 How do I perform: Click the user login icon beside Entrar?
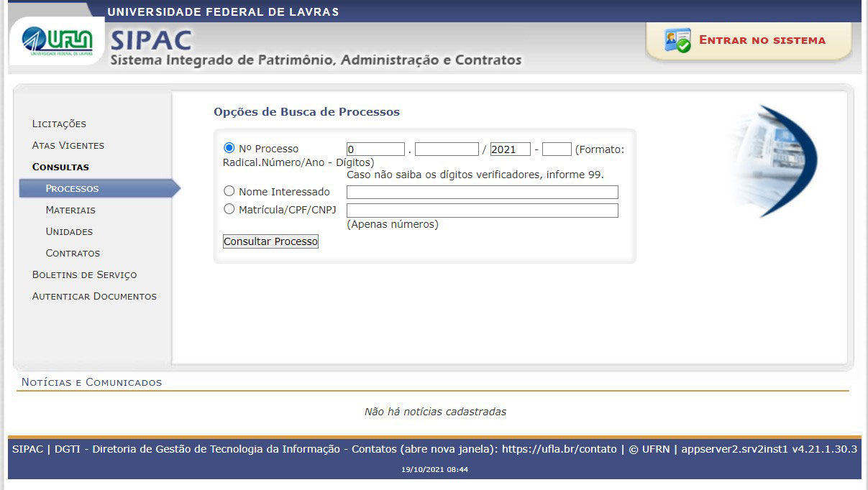point(677,41)
